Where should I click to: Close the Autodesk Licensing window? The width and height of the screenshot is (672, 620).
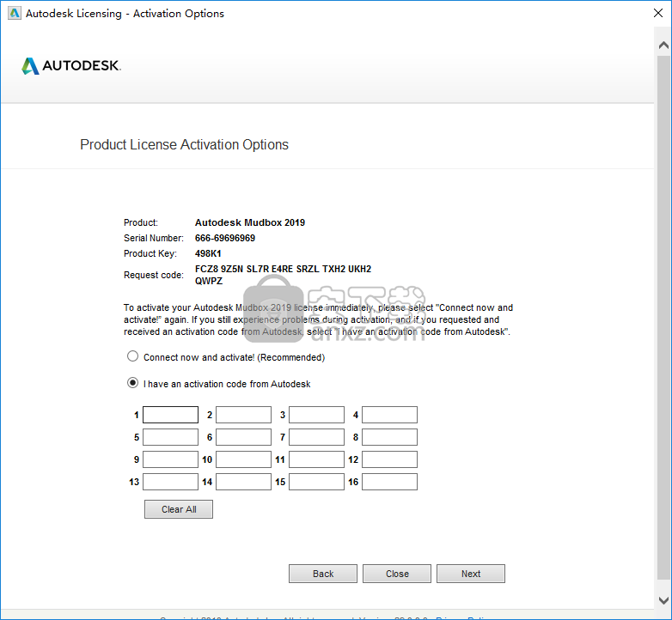[x=658, y=13]
